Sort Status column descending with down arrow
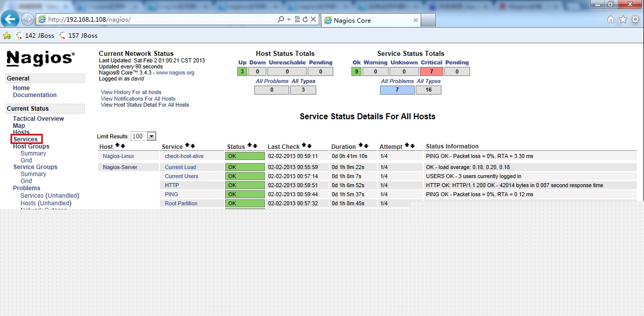 pos(255,146)
